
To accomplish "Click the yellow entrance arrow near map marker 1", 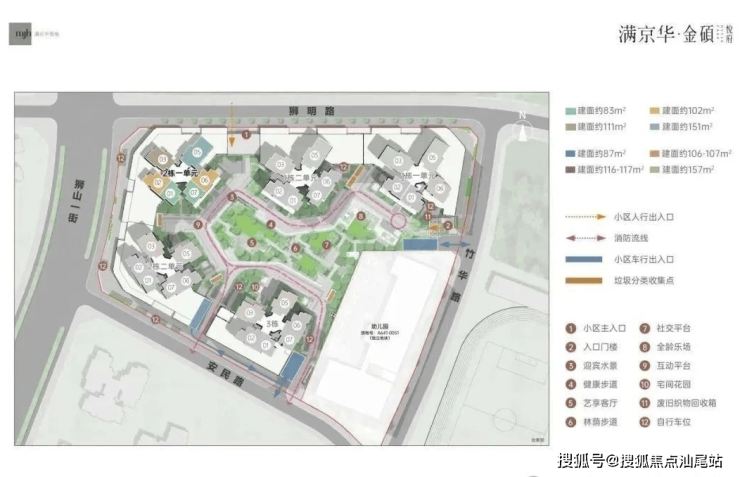I will point(232,124).
